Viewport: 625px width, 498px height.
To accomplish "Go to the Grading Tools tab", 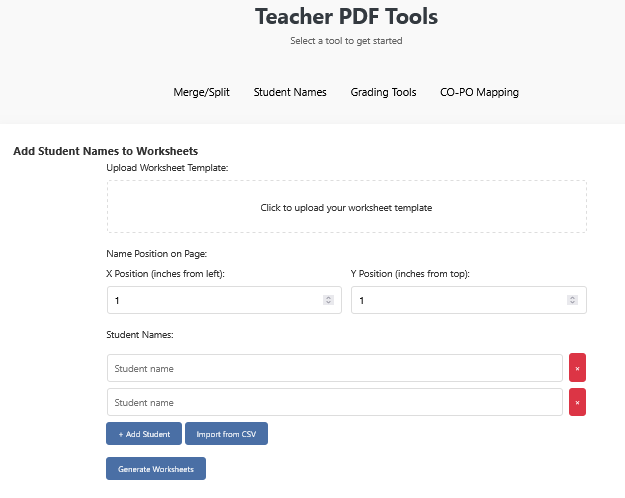I will click(383, 92).
